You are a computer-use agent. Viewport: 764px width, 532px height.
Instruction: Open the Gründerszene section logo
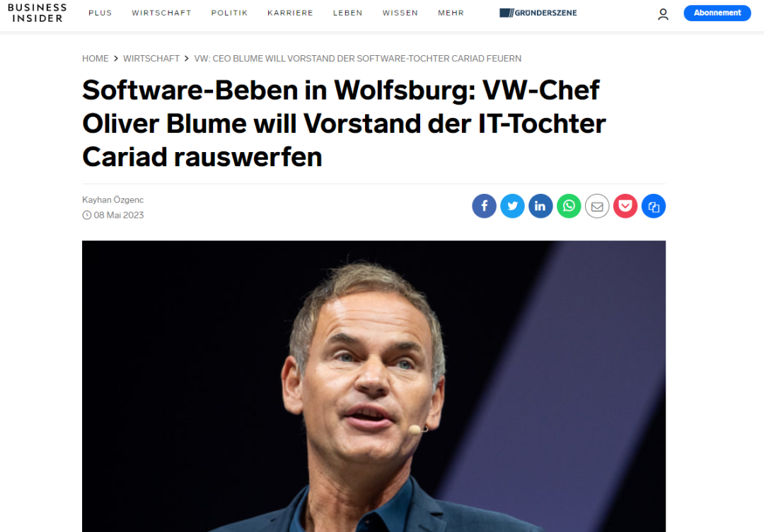pyautogui.click(x=538, y=13)
